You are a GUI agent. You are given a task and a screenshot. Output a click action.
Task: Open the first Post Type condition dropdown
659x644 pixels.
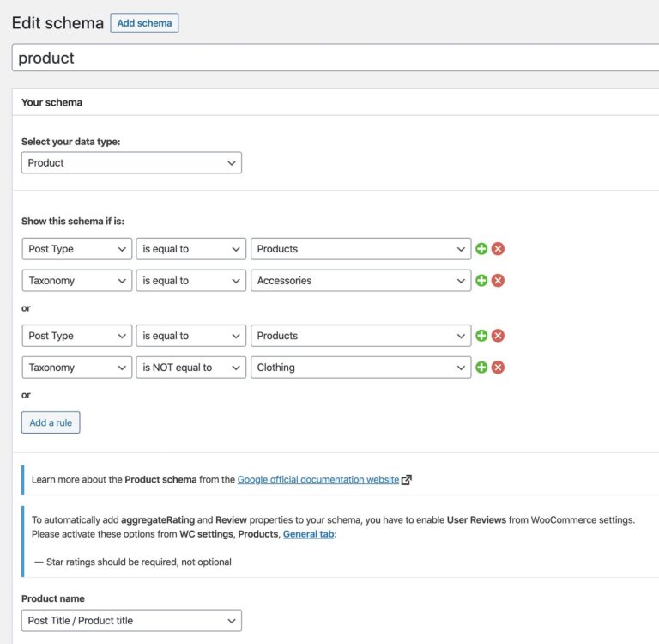click(x=77, y=249)
